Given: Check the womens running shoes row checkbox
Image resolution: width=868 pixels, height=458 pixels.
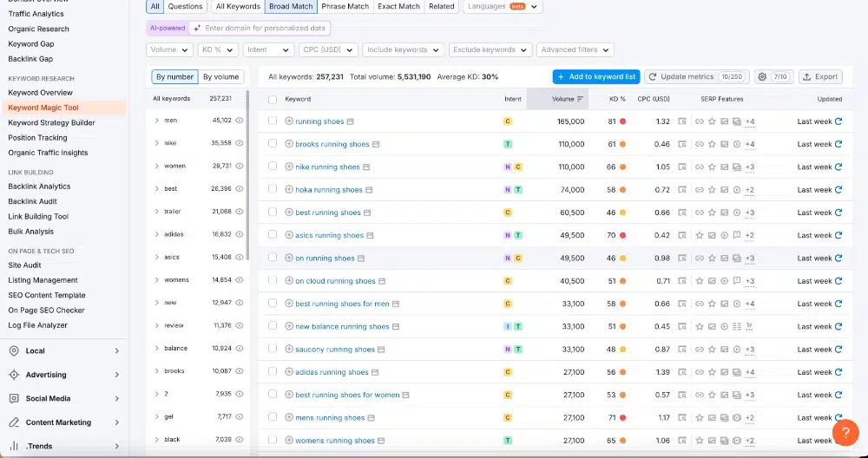Looking at the screenshot, I should 273,440.
